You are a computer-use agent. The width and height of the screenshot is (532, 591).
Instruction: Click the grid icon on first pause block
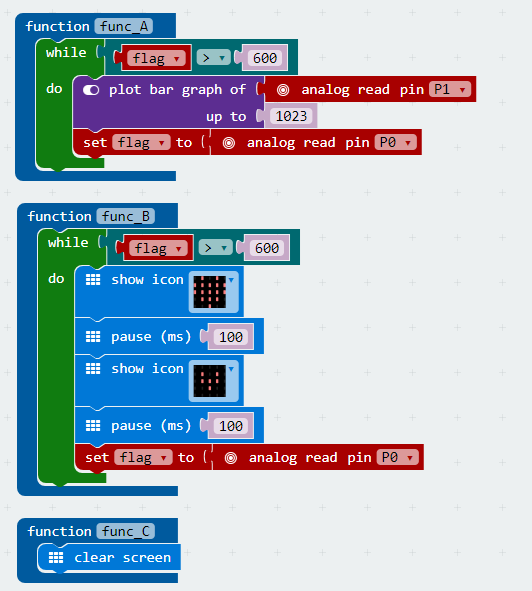click(x=93, y=337)
